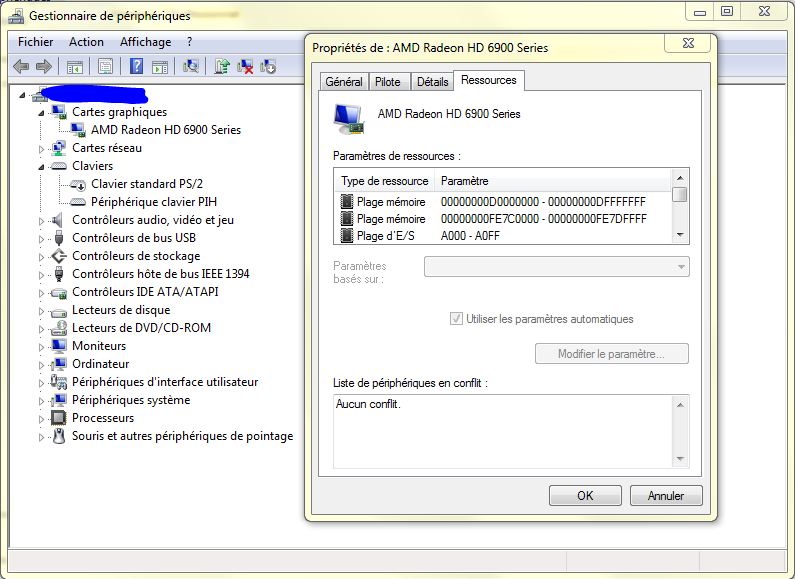Click the Souris mouse icon

[x=59, y=436]
